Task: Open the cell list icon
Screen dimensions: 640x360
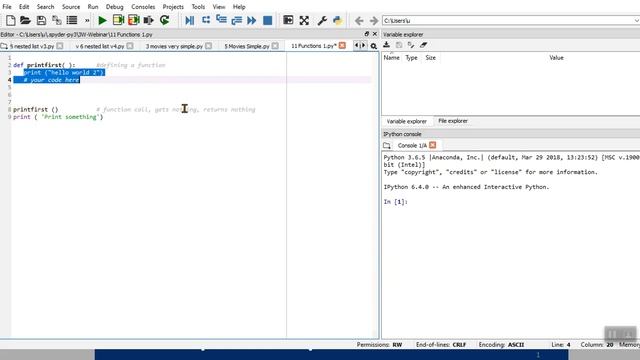Action: click(72, 20)
